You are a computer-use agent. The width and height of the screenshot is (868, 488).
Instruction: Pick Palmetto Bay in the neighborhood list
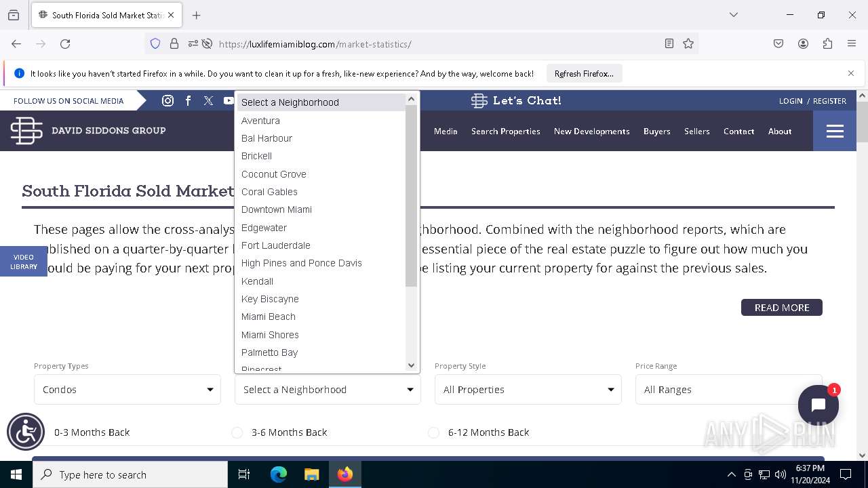[320, 352]
